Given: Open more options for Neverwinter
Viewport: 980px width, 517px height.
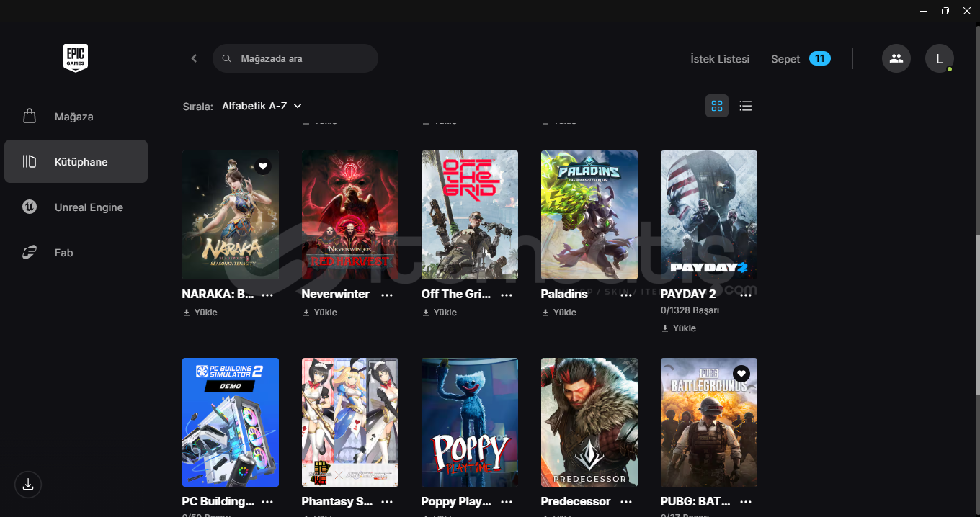Looking at the screenshot, I should click(387, 295).
